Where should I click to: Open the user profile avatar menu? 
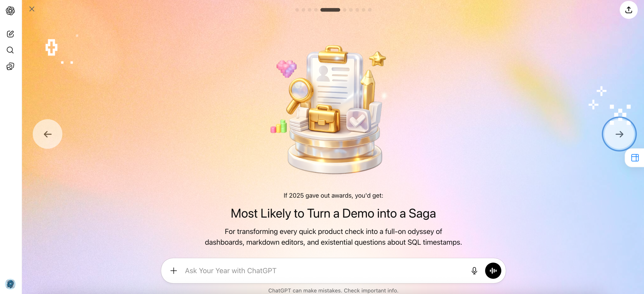(x=10, y=284)
